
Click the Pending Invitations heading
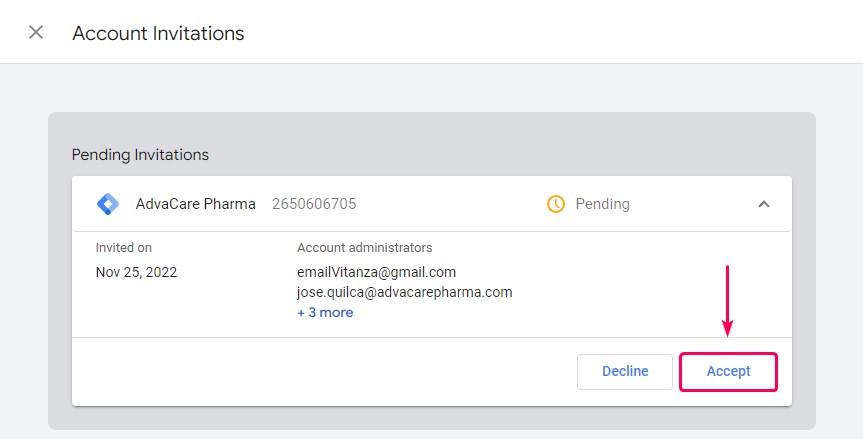tap(140, 155)
